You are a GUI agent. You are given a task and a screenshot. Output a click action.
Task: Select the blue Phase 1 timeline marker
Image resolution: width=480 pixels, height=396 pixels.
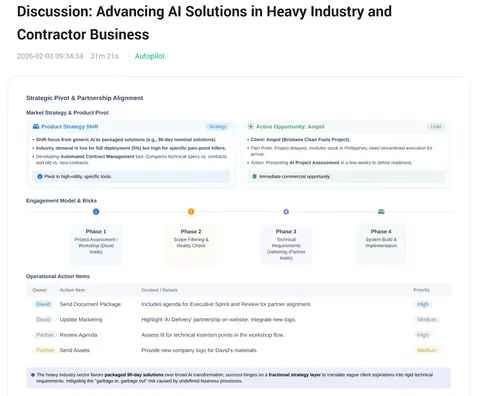[x=96, y=212]
